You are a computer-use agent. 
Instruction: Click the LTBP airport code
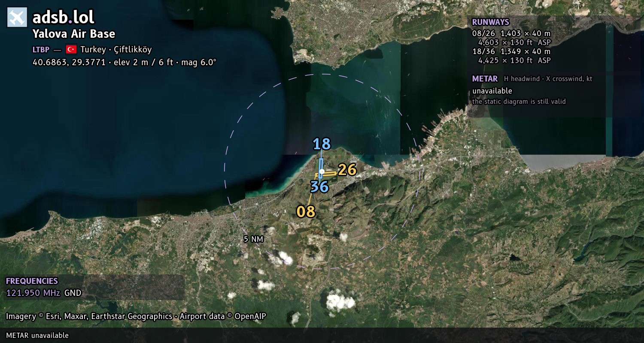(x=41, y=49)
